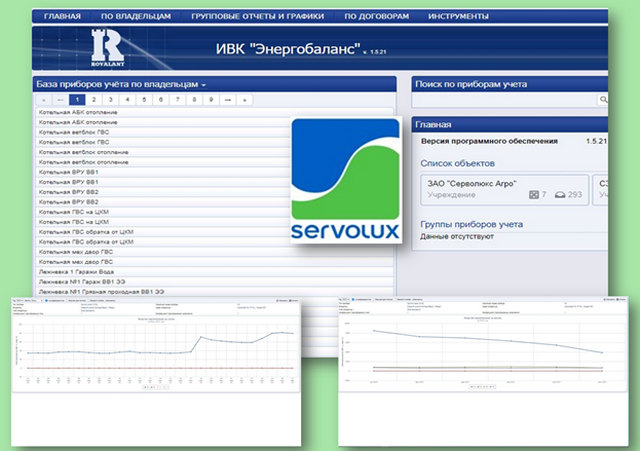Click the Группы приборов учета heading
The height and width of the screenshot is (451, 640).
pyautogui.click(x=471, y=224)
